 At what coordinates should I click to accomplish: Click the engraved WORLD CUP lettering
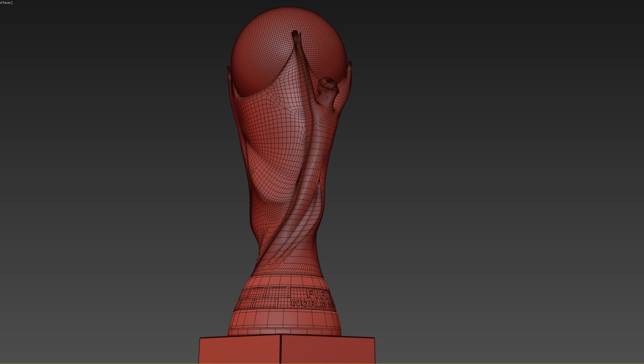tap(313, 304)
